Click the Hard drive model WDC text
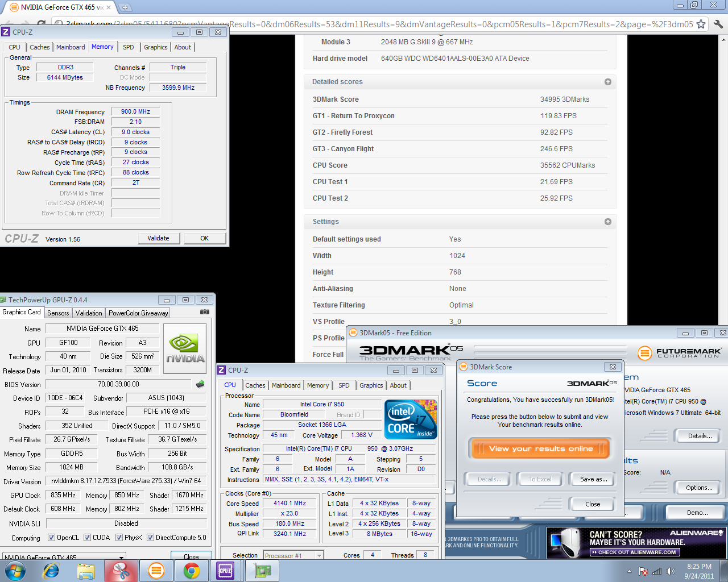 [x=455, y=59]
